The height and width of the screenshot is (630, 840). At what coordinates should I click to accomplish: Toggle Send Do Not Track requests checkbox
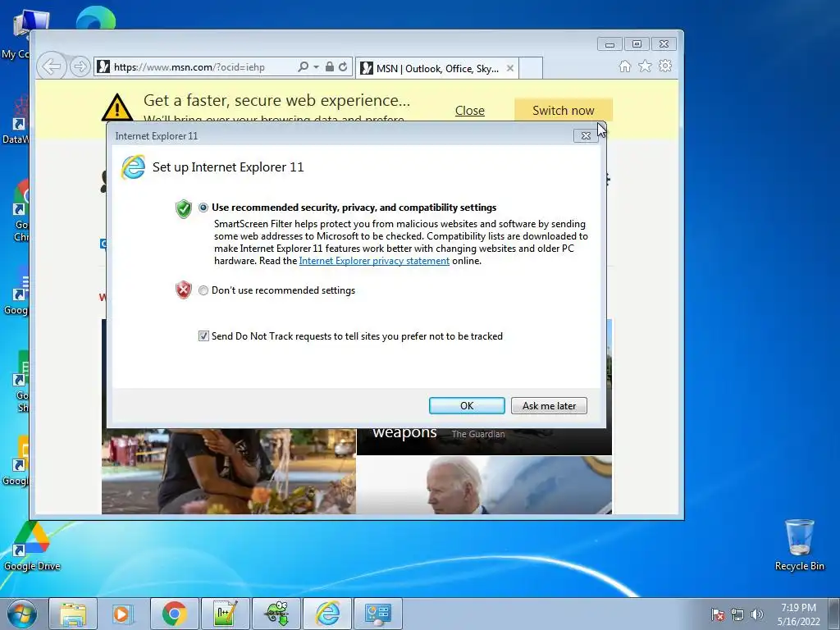click(203, 336)
